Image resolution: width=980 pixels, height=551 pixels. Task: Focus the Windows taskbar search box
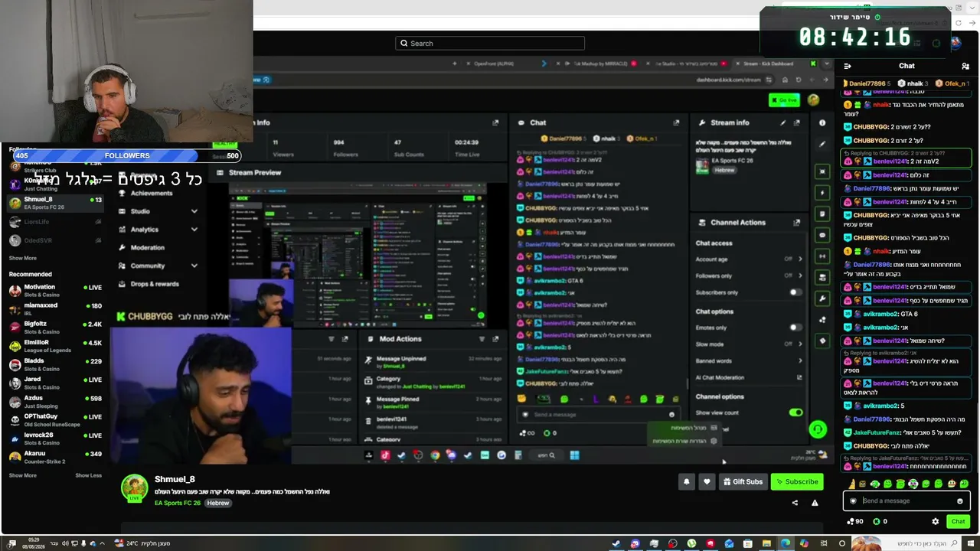[906, 543]
